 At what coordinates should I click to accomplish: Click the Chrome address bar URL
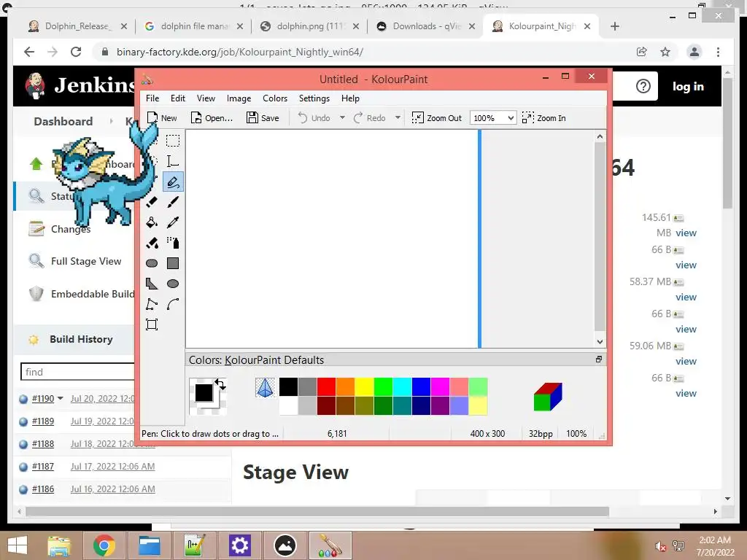[239, 52]
